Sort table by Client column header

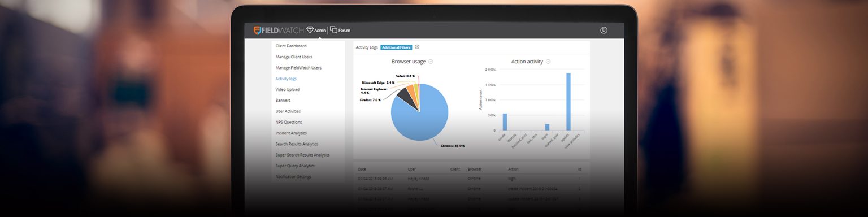pyautogui.click(x=455, y=169)
